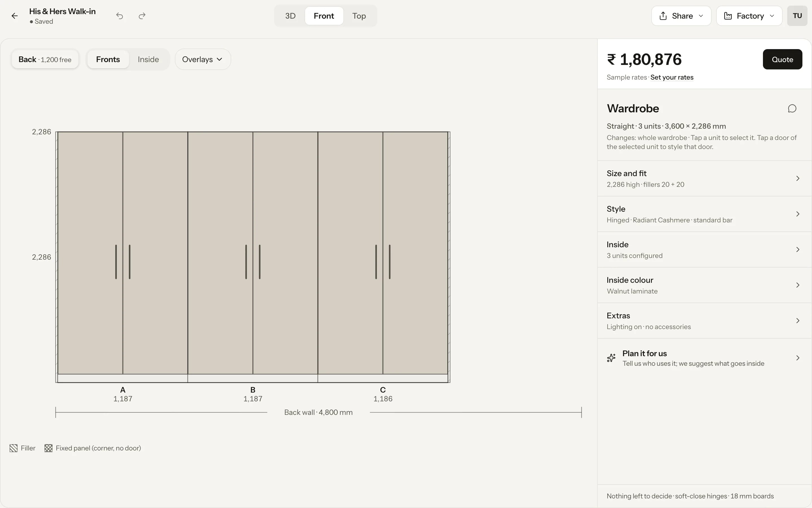Open the Overlays dropdown
Screen dimensions: 812x508
pyautogui.click(x=203, y=60)
